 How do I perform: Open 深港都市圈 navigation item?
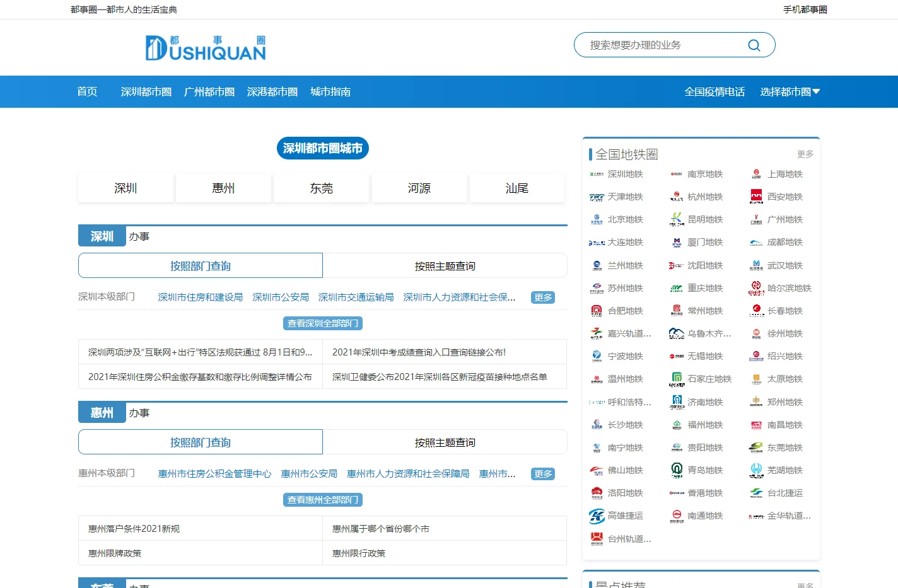(272, 92)
